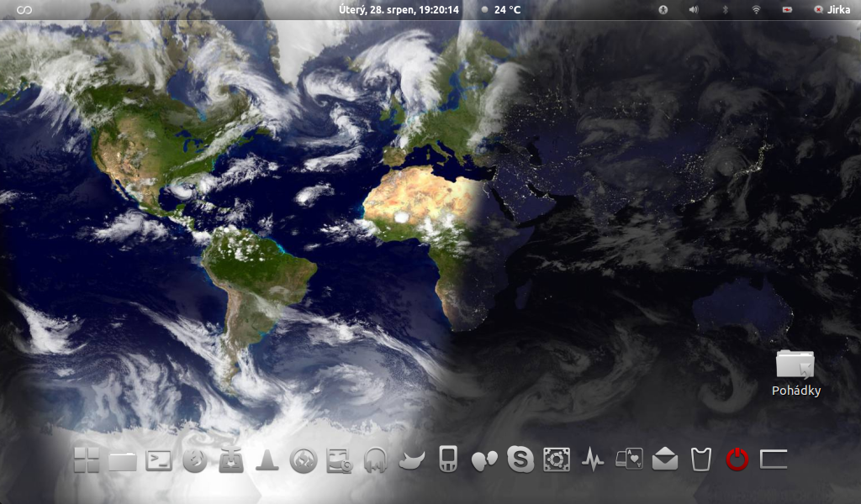The width and height of the screenshot is (861, 504).
Task: Open the Wi-Fi network indicator
Action: tap(756, 10)
